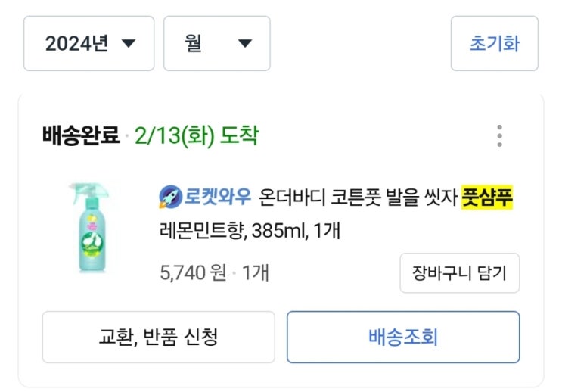Image resolution: width=562 pixels, height=392 pixels.
Task: Click the 1개 quantity beside the price
Action: pyautogui.click(x=256, y=272)
